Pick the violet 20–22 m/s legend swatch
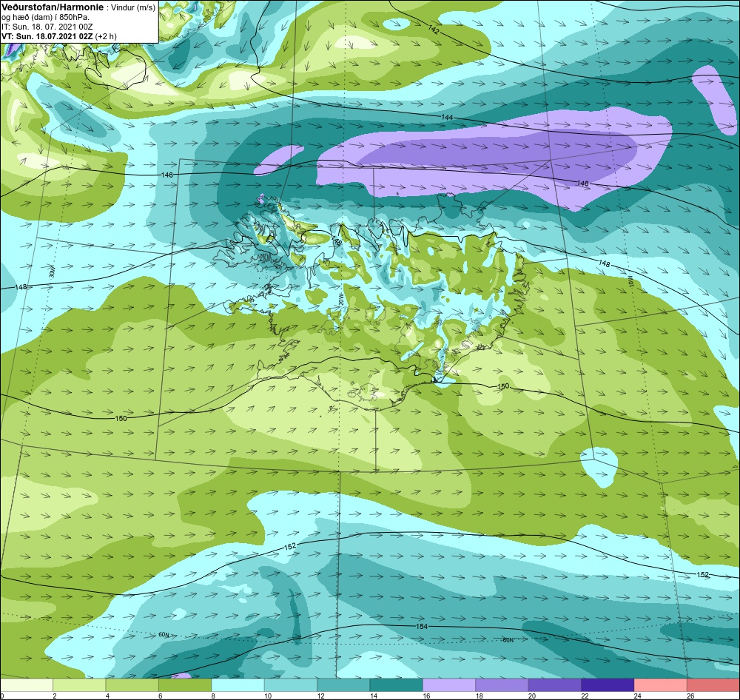 (555, 684)
